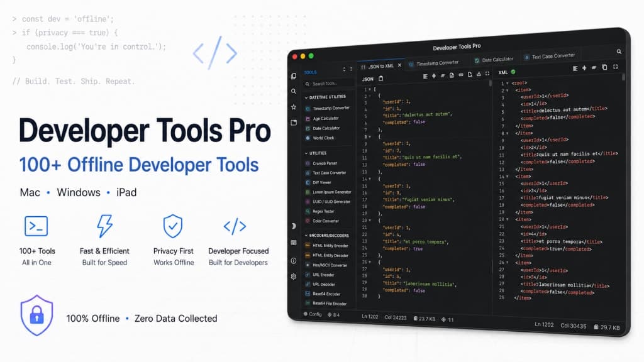
Task: Click the link icon in JSON toolbar
Action: [x=460, y=75]
